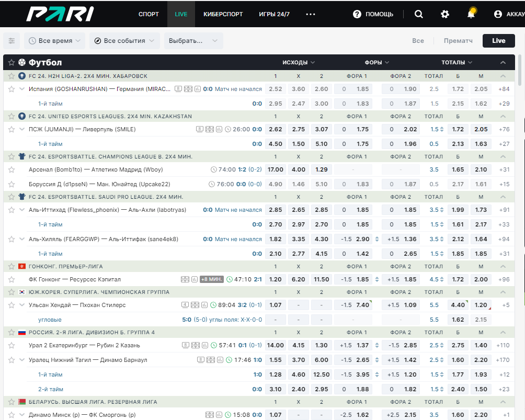Open +96 more markets for ФК Гонконг

[504, 279]
